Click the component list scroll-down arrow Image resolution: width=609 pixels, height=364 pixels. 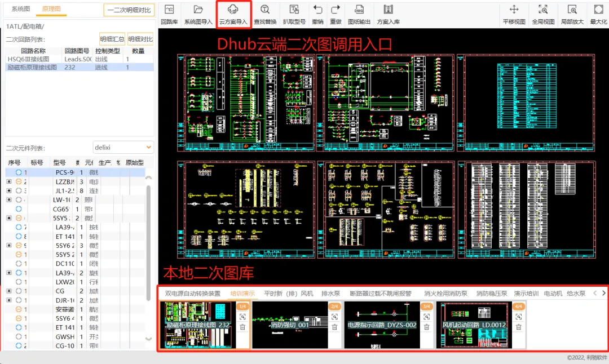point(148,339)
